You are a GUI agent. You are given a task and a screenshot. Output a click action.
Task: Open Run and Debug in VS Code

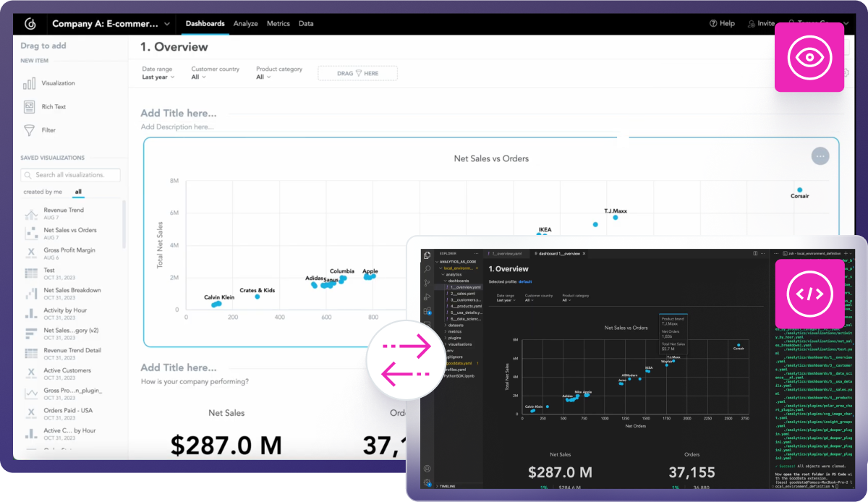[x=427, y=297]
